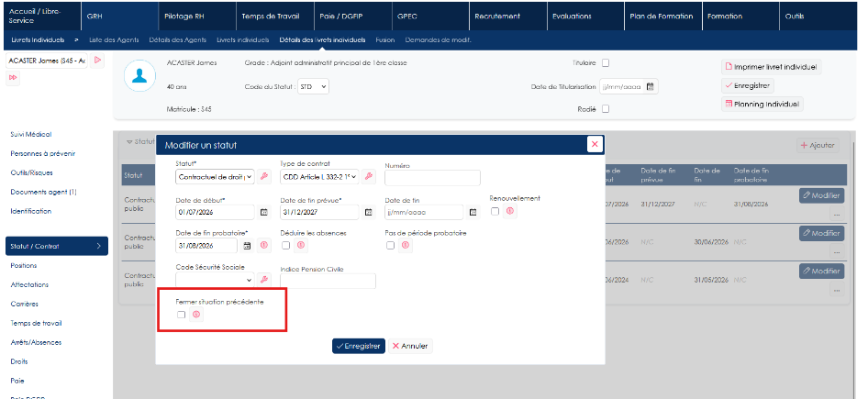The width and height of the screenshot is (868, 399).
Task: Click the ellipsis button on the 30/06/2026 row
Action: (837, 252)
